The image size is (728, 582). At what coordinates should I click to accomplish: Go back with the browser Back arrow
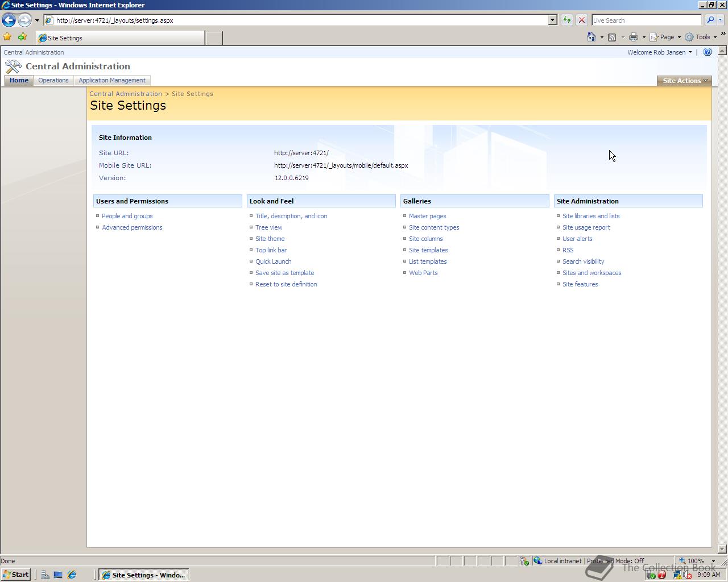pos(9,20)
